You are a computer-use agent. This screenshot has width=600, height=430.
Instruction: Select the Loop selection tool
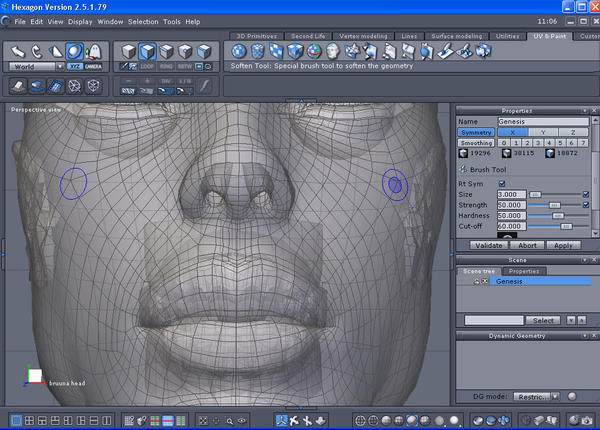146,65
